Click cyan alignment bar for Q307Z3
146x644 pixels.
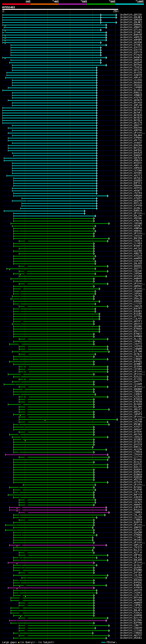(x=56, y=48)
